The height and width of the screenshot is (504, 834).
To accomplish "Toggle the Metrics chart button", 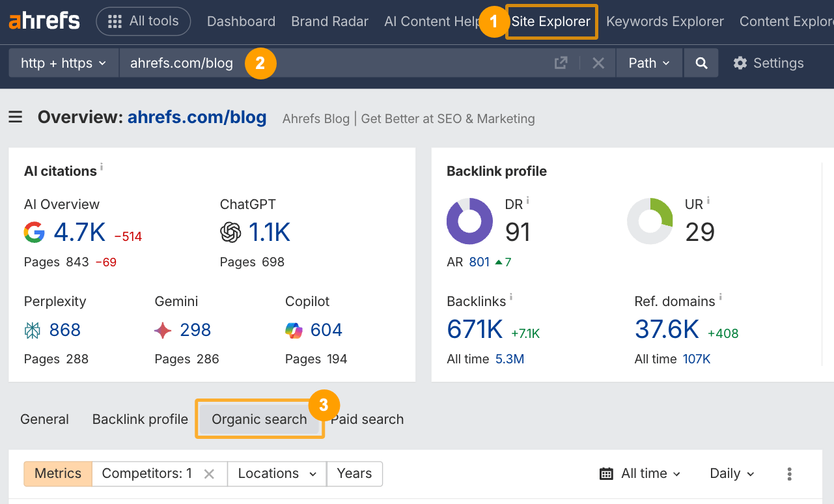I will [x=58, y=474].
